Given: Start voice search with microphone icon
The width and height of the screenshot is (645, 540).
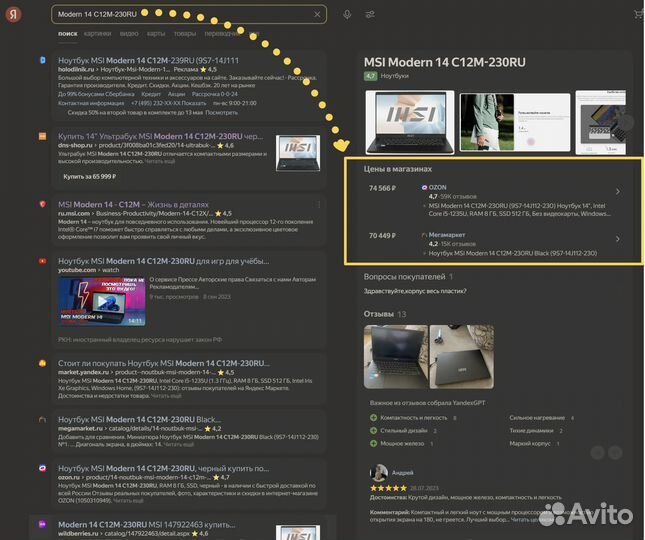Looking at the screenshot, I should [x=347, y=14].
